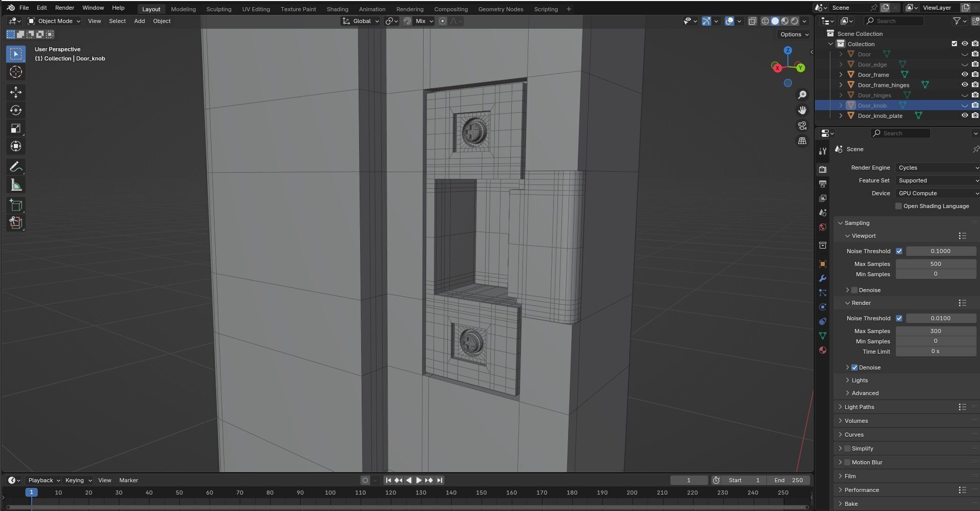The image size is (980, 511).
Task: Open the Physics properties tab
Action: point(823,307)
